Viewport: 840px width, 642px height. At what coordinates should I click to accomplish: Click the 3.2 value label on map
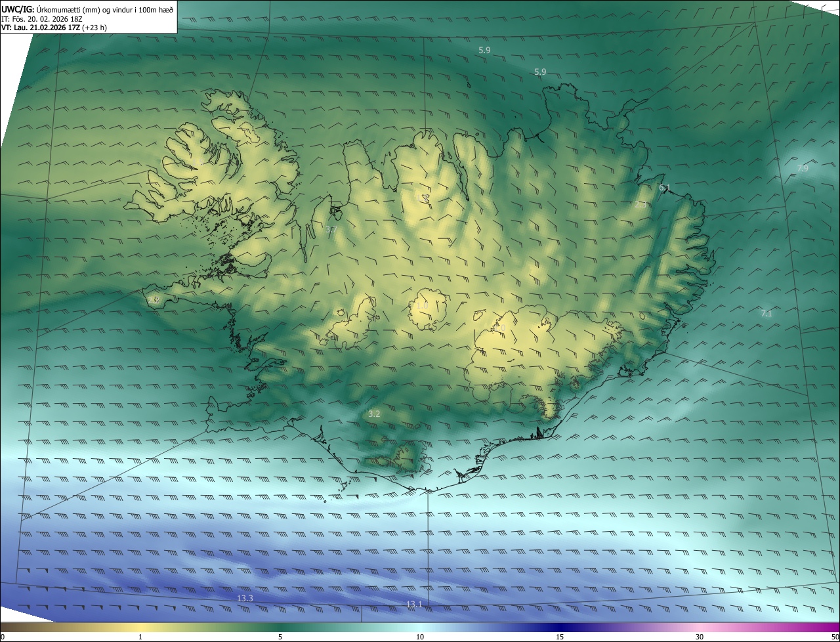coord(374,414)
